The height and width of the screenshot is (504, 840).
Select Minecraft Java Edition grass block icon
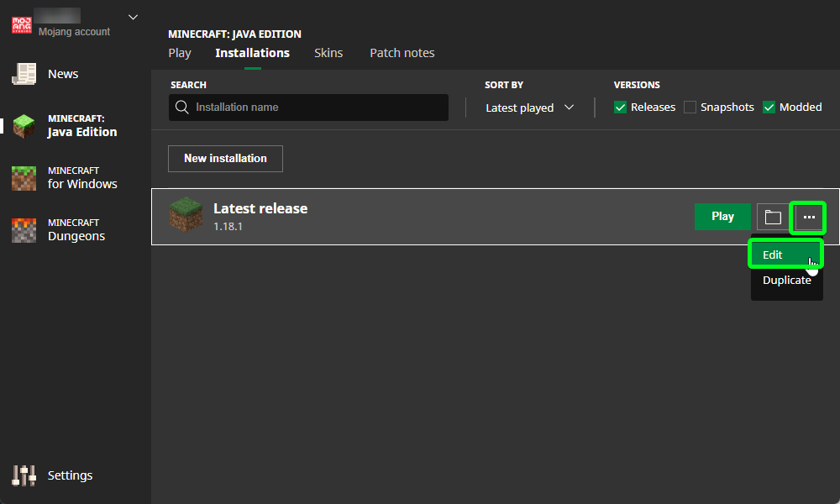tap(24, 126)
